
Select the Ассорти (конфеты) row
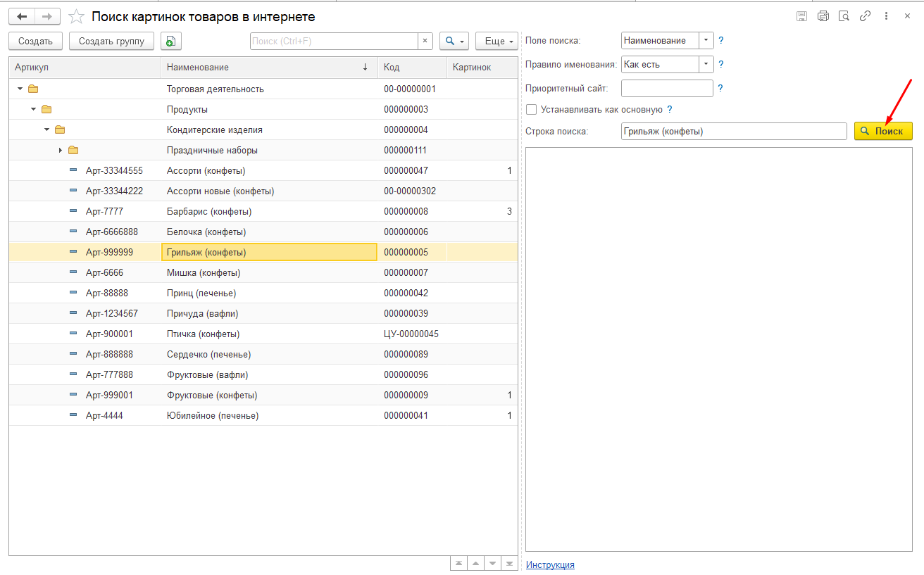(x=263, y=170)
